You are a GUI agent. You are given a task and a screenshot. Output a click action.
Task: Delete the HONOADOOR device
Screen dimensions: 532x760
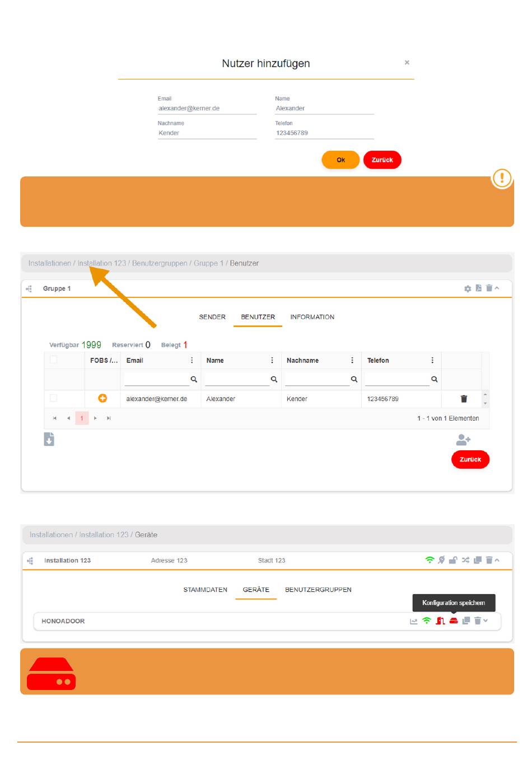[x=478, y=621]
